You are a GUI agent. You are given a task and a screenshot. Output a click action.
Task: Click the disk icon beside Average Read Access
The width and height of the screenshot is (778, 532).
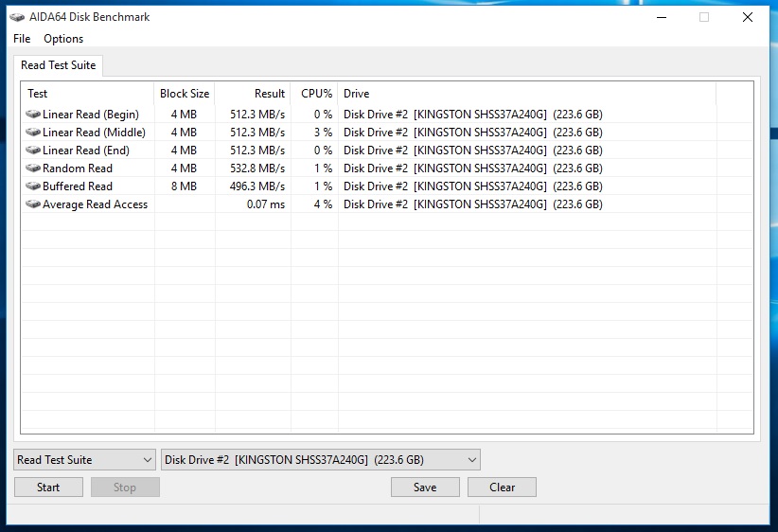pyautogui.click(x=33, y=204)
